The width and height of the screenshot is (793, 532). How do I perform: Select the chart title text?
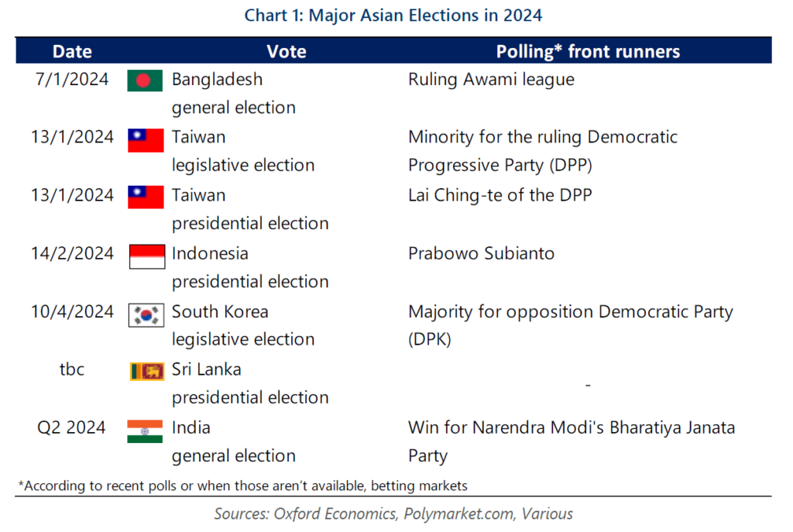click(393, 15)
